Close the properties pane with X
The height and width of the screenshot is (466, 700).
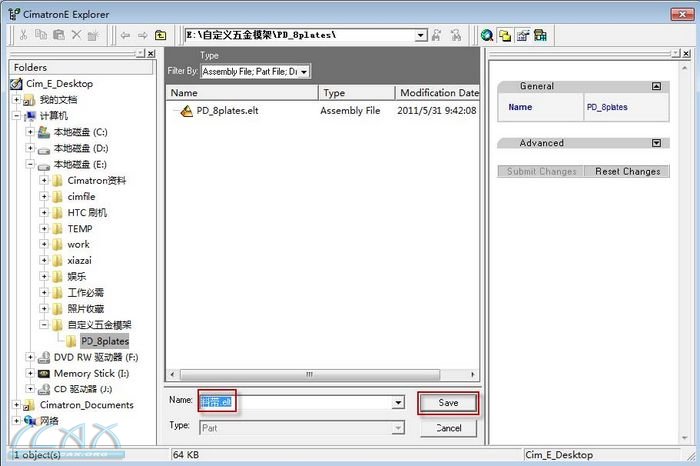(687, 54)
